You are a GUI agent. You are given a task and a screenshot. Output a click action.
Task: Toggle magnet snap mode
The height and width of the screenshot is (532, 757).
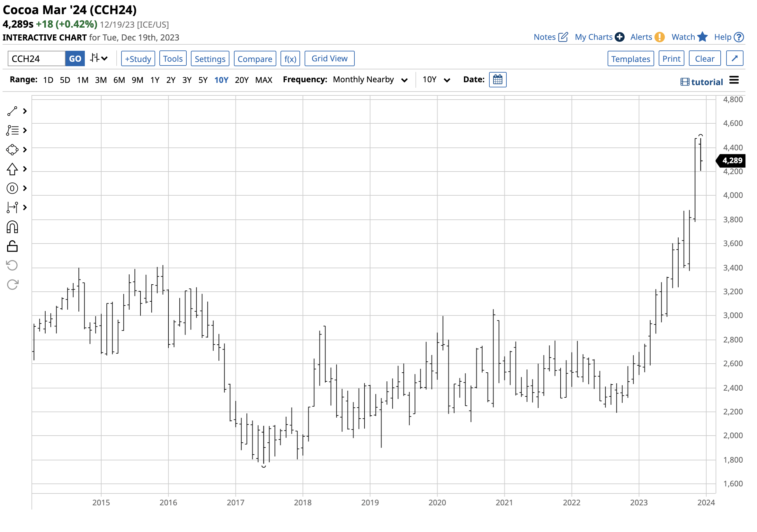(12, 227)
